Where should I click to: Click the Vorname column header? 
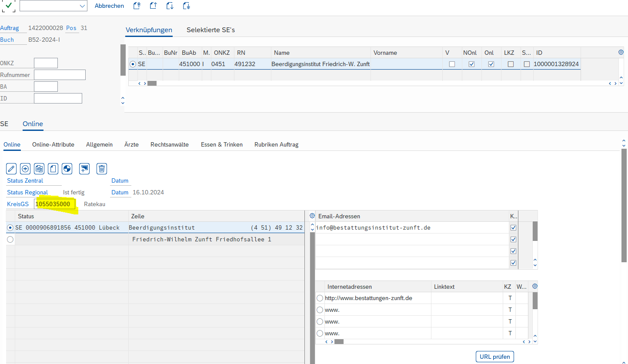(406, 53)
